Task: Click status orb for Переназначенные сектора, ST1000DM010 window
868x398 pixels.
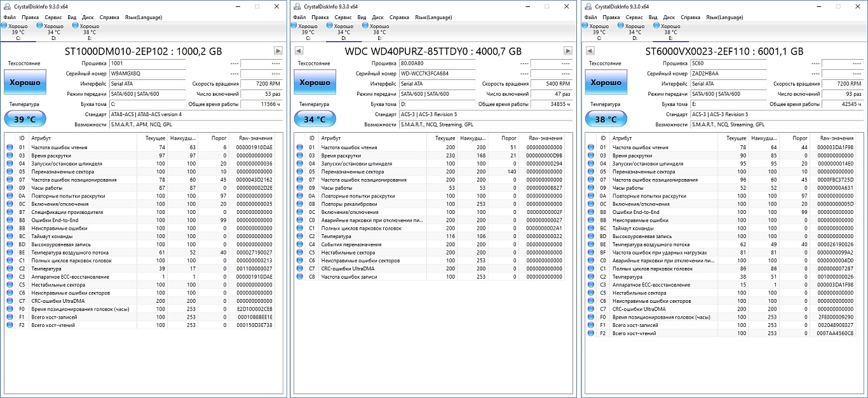Action: coord(10,171)
